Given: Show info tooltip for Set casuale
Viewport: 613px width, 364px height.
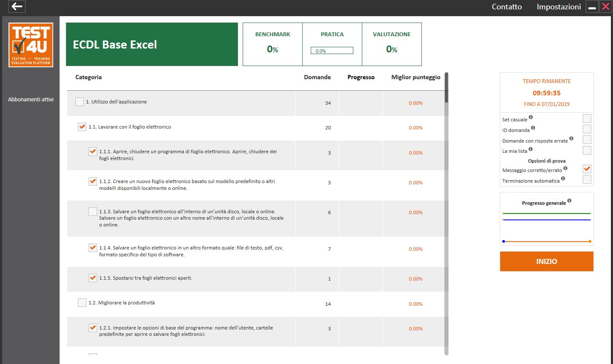Looking at the screenshot, I should (530, 117).
